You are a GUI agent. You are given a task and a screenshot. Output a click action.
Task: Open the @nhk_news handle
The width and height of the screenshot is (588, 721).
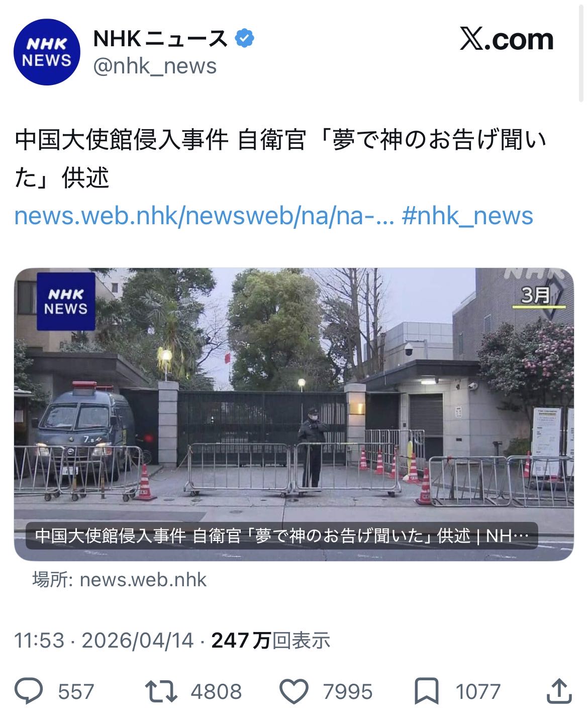click(155, 66)
